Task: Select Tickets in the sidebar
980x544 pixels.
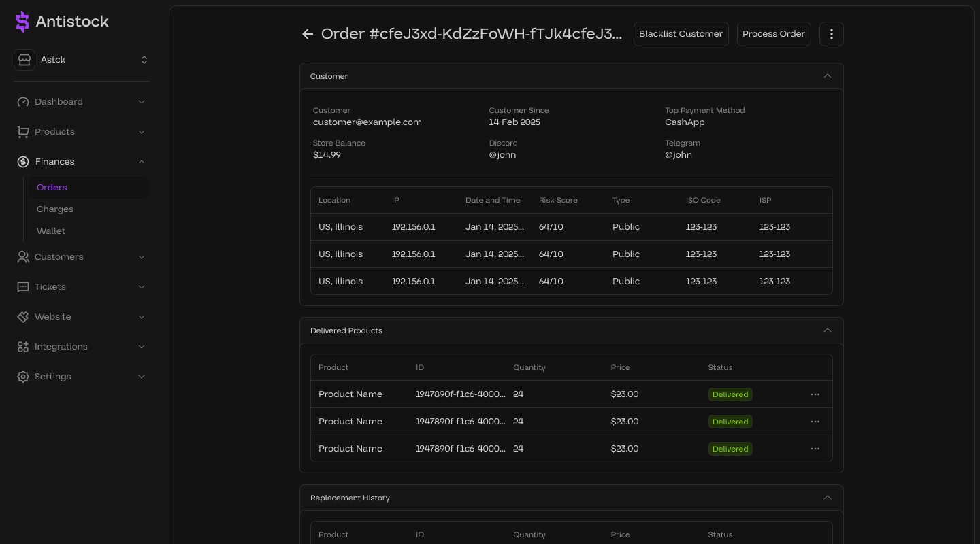Action: (x=50, y=287)
